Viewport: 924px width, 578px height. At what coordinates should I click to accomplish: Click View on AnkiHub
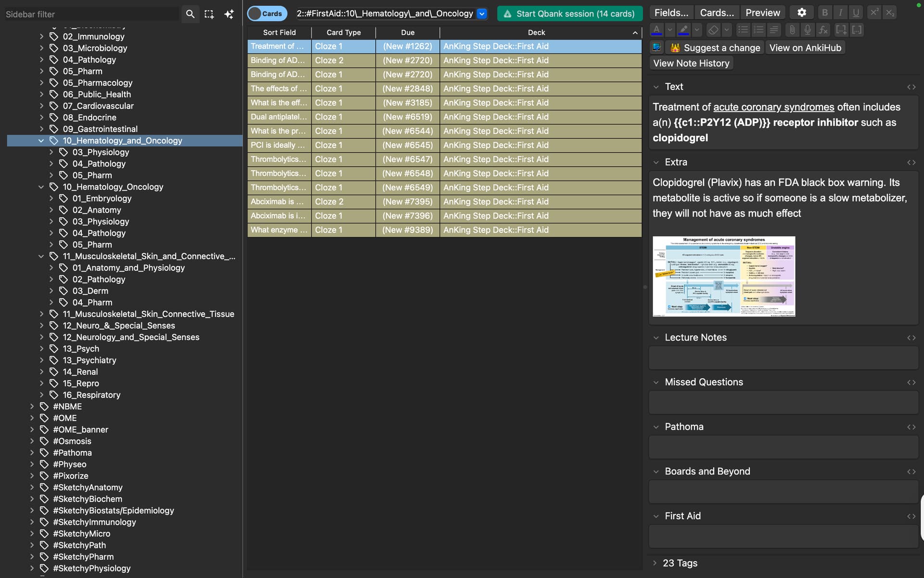tap(805, 48)
